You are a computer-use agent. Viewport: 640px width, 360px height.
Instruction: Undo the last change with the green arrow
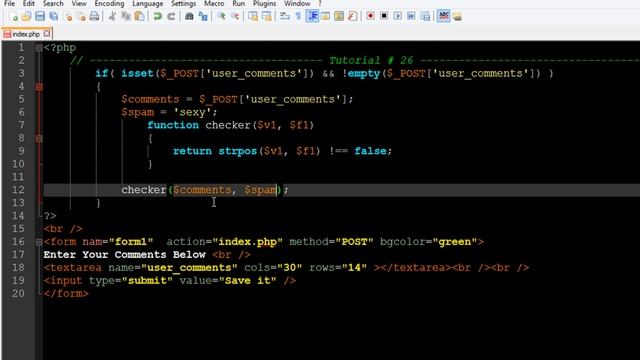[x=157, y=16]
